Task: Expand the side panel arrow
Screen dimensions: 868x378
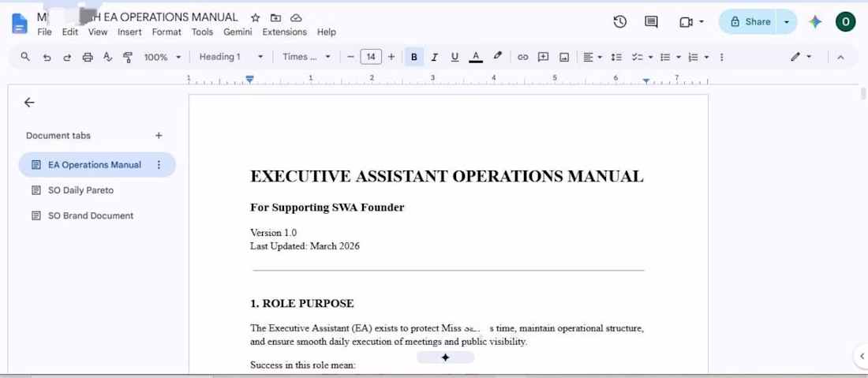Action: click(861, 356)
